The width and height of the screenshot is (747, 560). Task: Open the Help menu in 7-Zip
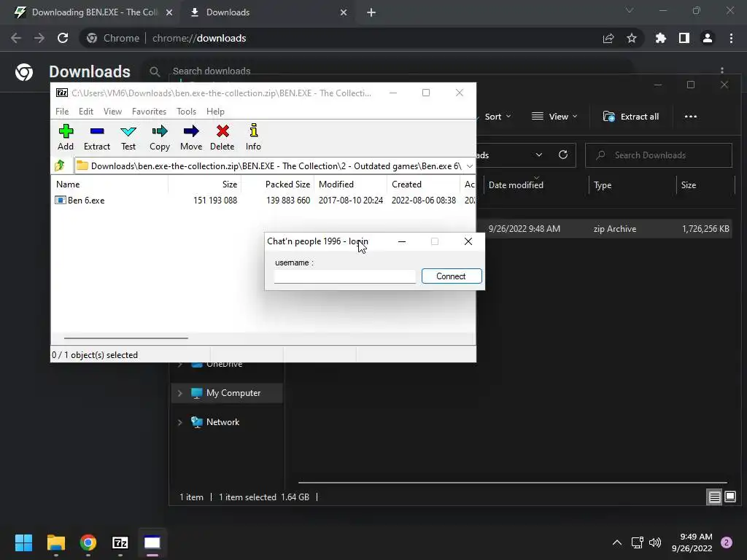pyautogui.click(x=215, y=112)
